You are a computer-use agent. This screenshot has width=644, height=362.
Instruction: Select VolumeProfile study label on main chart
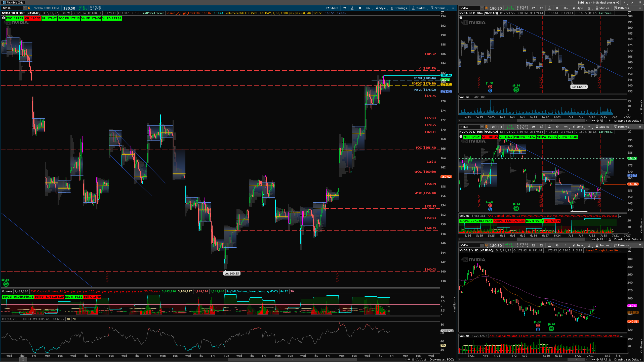tap(268, 13)
